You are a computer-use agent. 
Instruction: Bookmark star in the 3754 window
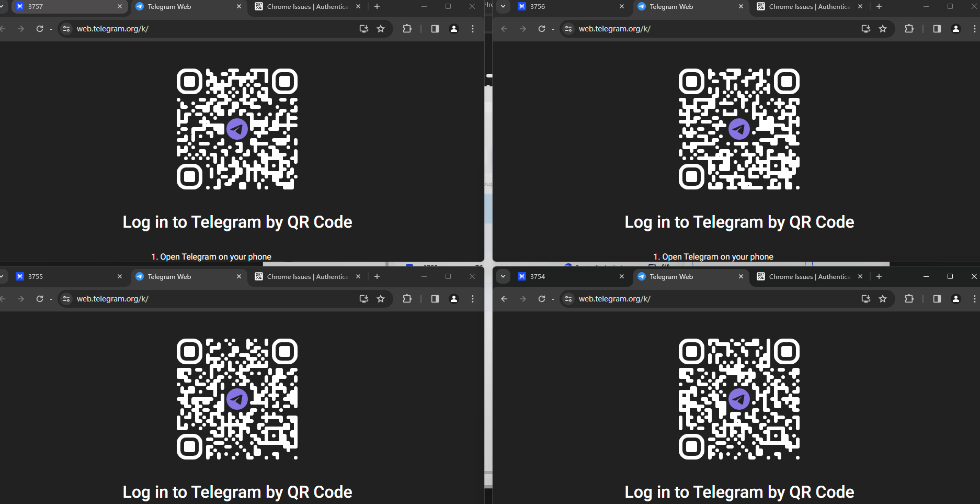[x=883, y=299]
